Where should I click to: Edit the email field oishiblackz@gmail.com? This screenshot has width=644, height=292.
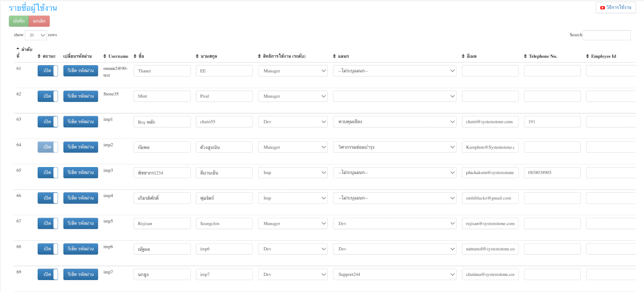(x=490, y=198)
